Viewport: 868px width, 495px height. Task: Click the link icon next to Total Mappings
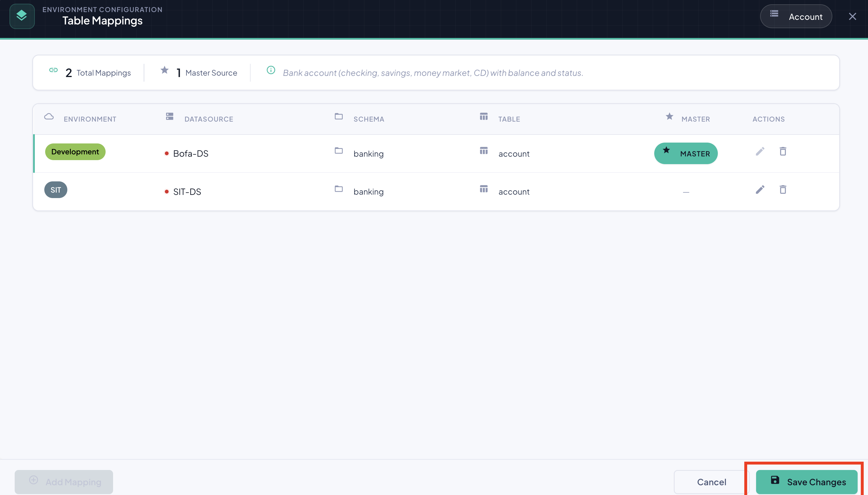click(x=54, y=70)
